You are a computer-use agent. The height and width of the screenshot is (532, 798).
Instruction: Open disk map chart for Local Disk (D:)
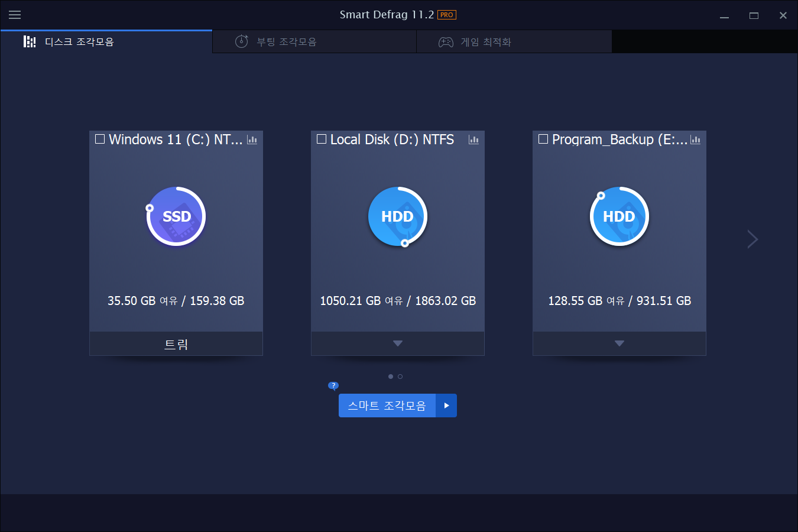[x=473, y=140]
